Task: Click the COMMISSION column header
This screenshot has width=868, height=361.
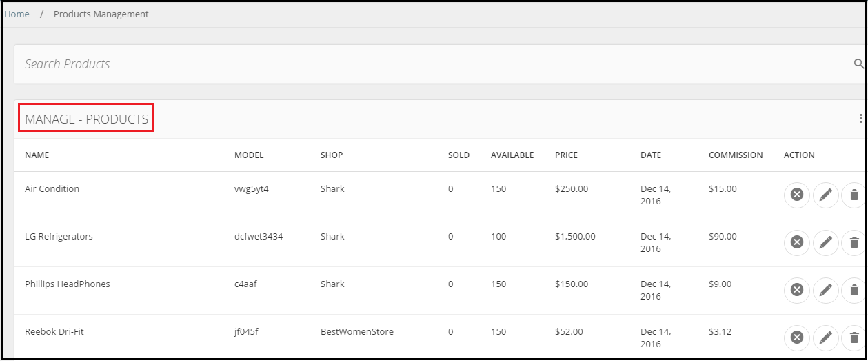Action: pos(736,155)
